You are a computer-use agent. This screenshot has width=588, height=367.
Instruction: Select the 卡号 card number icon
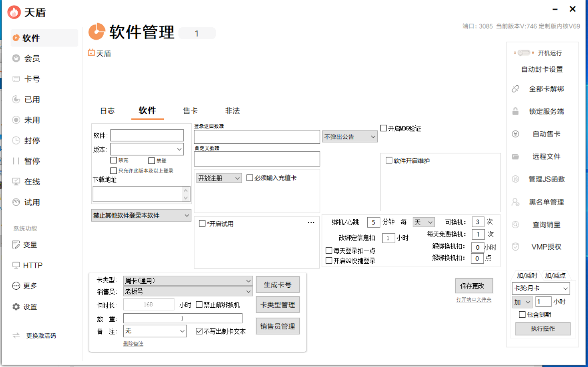click(16, 79)
